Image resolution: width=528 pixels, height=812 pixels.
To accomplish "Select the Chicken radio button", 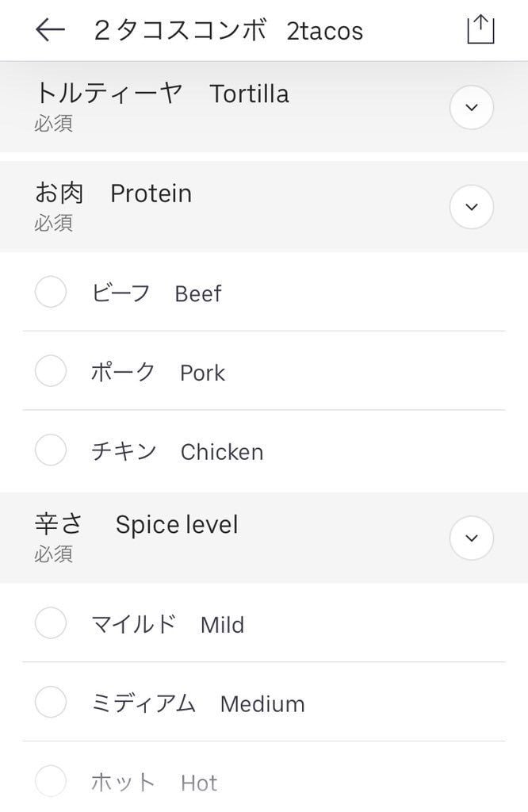I will coord(51,450).
